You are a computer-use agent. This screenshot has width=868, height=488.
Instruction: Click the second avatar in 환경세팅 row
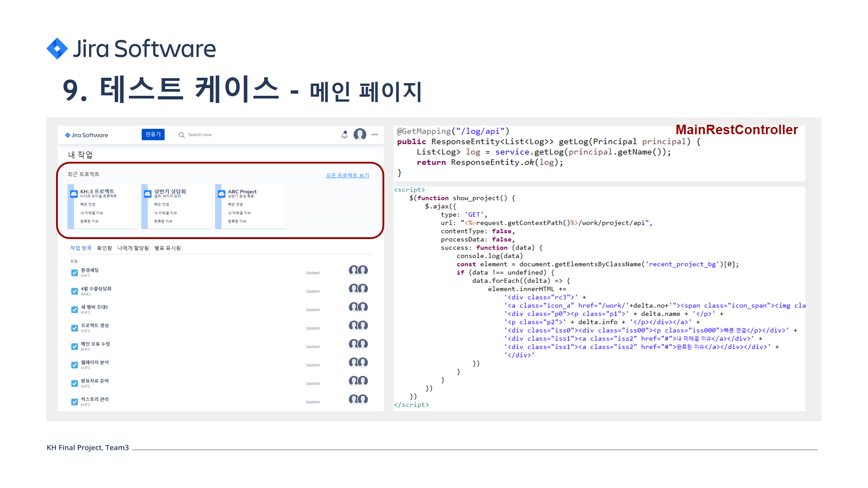tap(363, 270)
